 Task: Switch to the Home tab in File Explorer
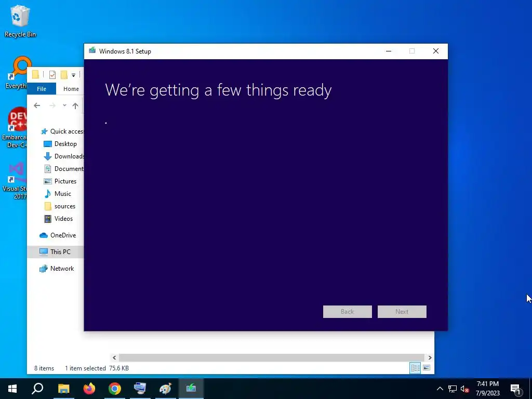pos(71,88)
